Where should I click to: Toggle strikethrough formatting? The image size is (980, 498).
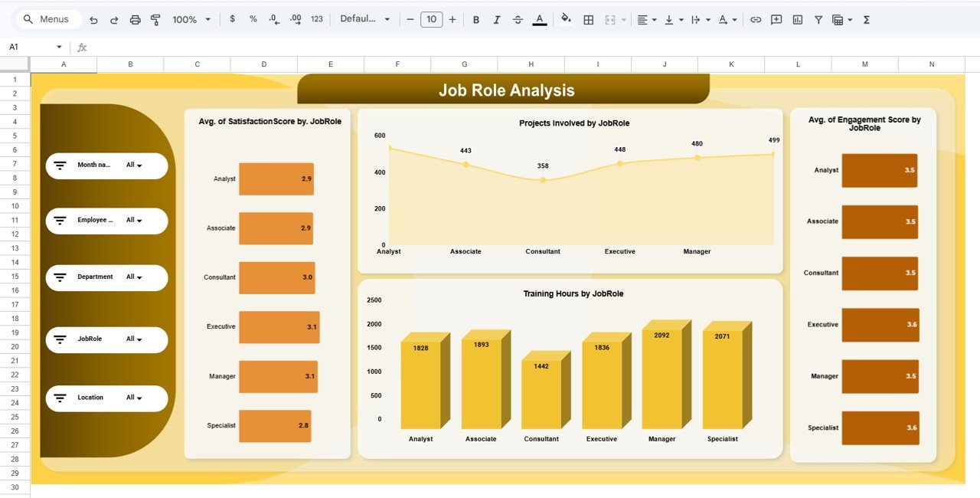[518, 19]
